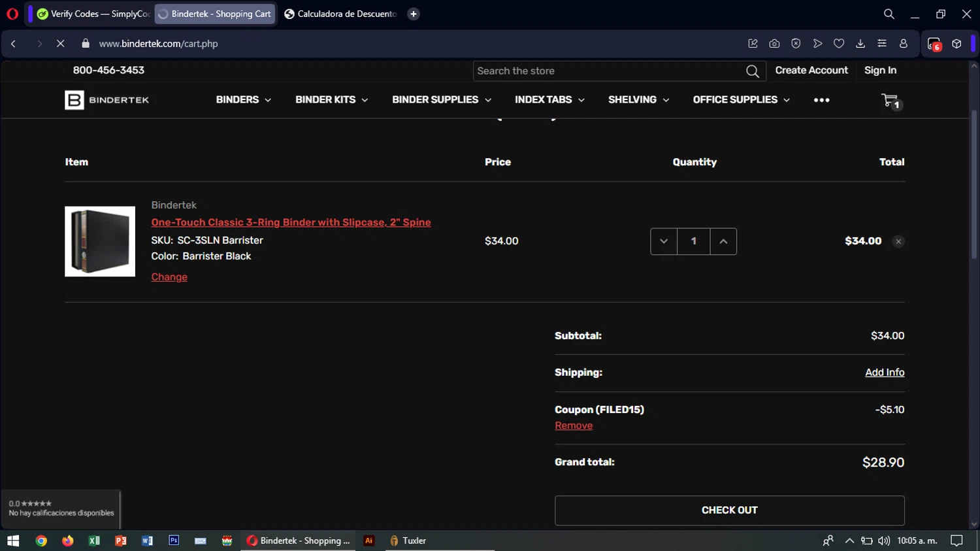Expand the BINDER SUPPLIES menu
This screenshot has height=551, width=980.
coord(442,99)
